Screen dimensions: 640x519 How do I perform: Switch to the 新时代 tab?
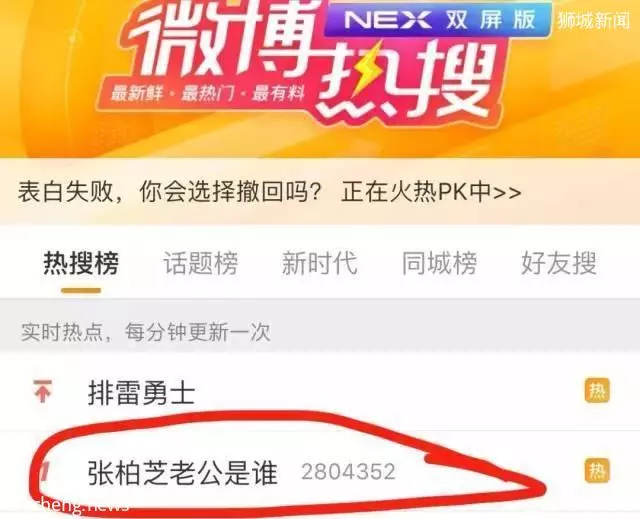coord(320,263)
